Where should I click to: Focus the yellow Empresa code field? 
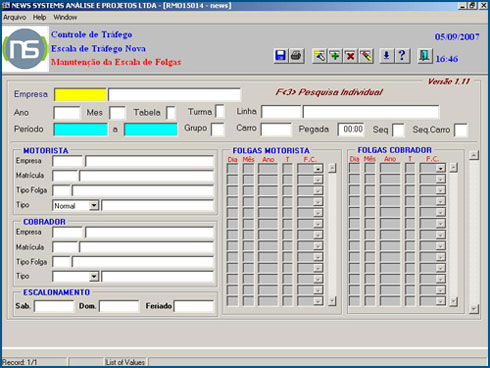(x=80, y=95)
